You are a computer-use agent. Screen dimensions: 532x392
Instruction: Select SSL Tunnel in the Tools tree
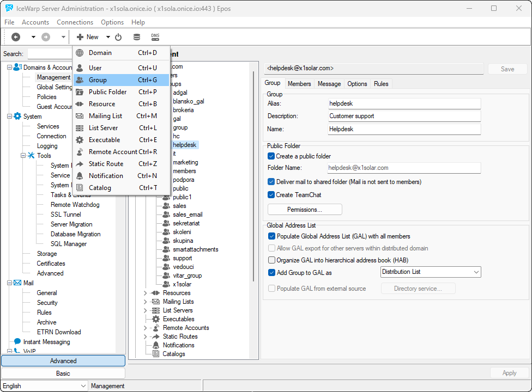pos(66,215)
